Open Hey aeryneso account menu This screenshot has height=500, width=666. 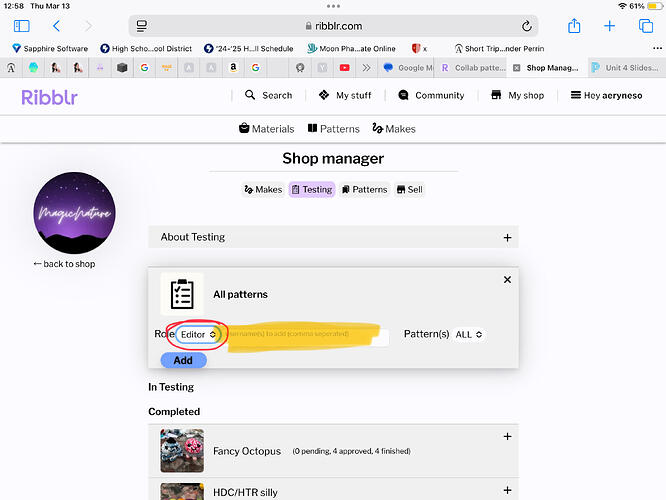pyautogui.click(x=606, y=95)
